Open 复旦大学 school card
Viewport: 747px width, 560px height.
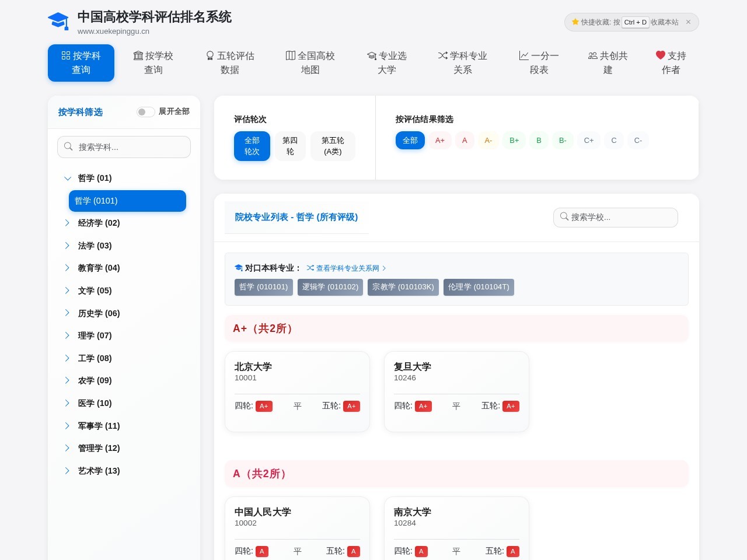pos(456,391)
